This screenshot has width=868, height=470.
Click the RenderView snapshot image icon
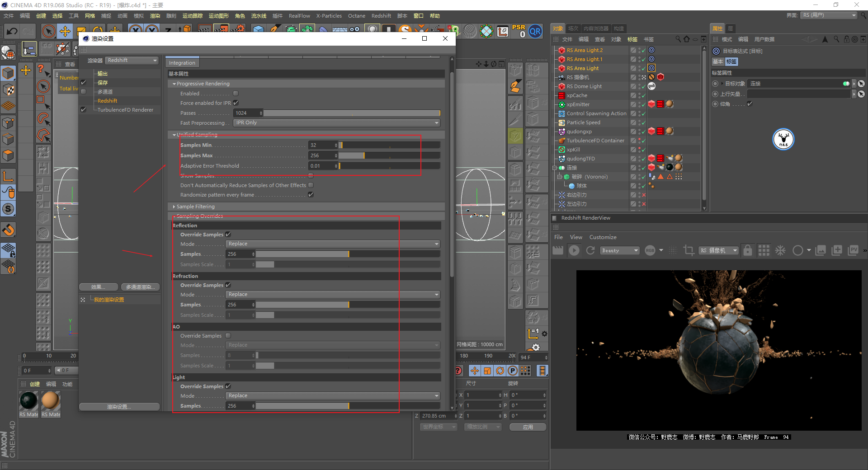tap(821, 250)
